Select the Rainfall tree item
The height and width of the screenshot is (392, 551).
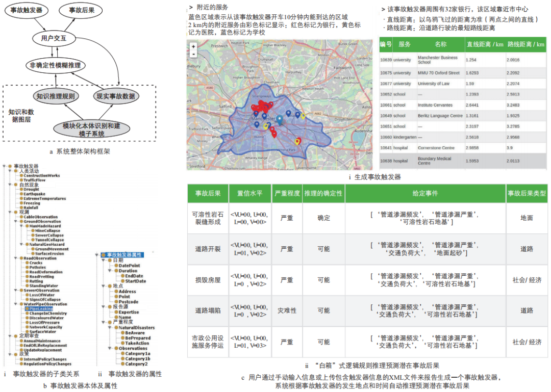coord(31,207)
